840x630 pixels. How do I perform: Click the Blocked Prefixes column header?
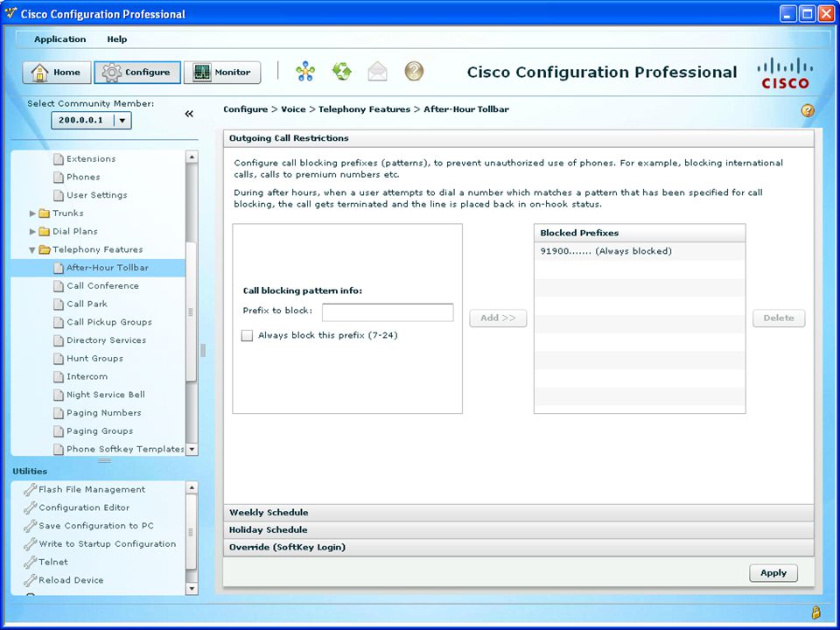point(640,233)
